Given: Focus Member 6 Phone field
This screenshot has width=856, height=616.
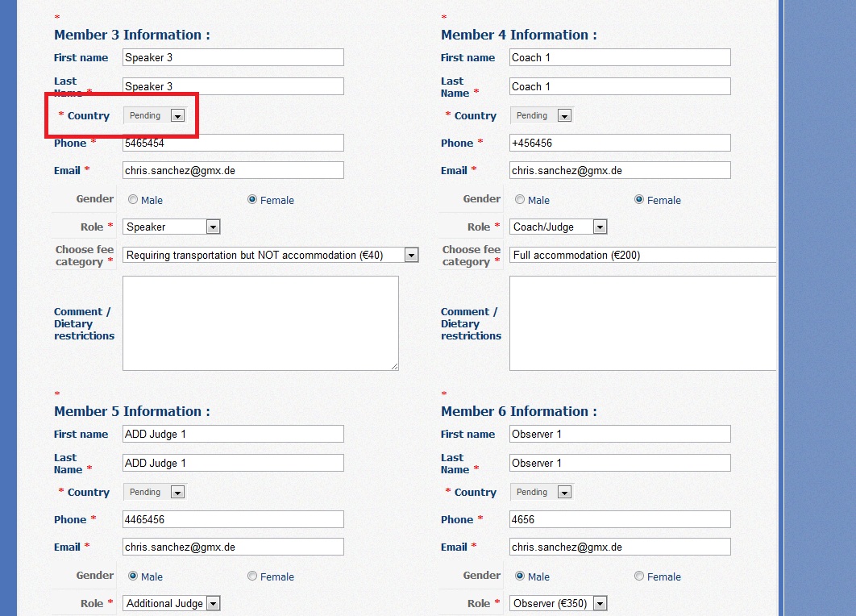Looking at the screenshot, I should 620,519.
